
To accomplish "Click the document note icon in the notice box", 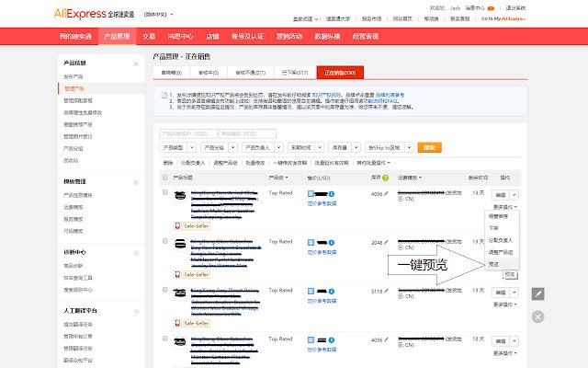I will (164, 96).
